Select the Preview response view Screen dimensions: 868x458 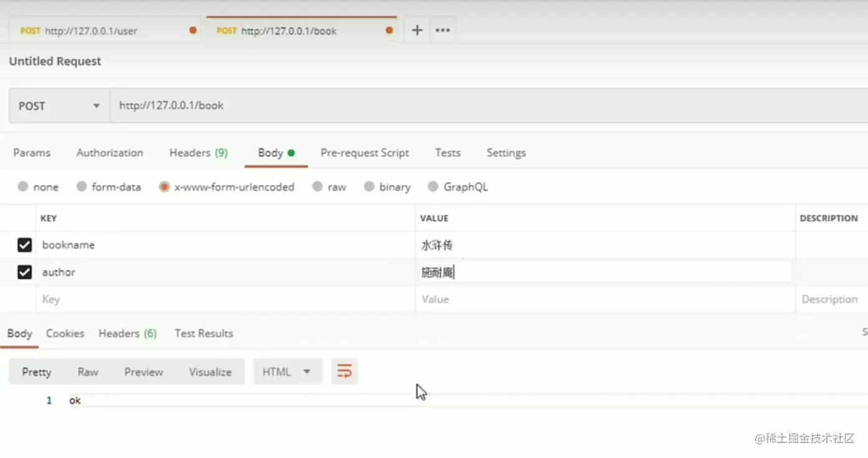(x=143, y=372)
